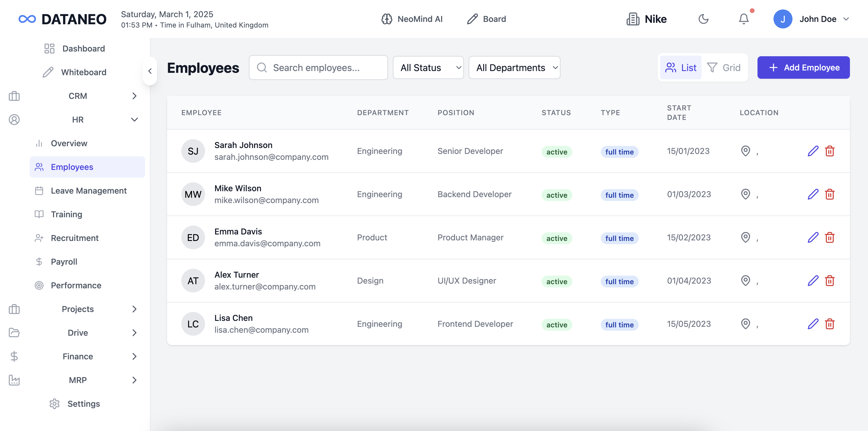Click Emma Davis location pin icon
The width and height of the screenshot is (868, 431).
coord(745,237)
